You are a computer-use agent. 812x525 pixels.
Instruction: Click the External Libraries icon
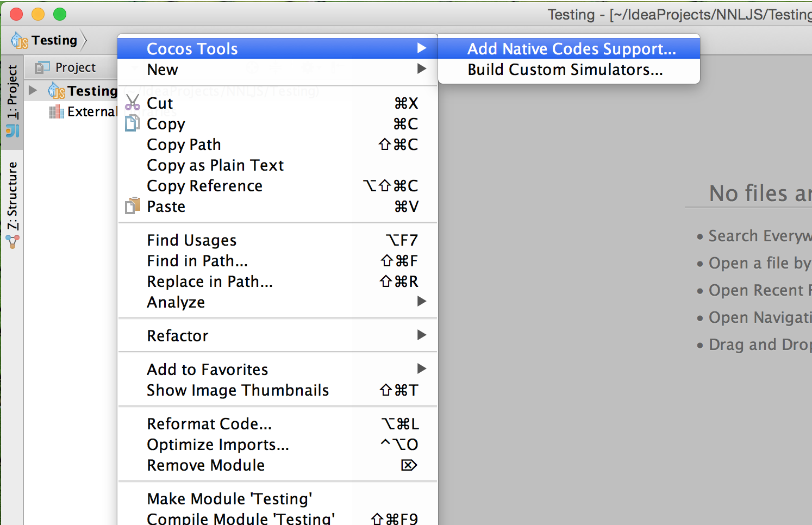[x=56, y=112]
